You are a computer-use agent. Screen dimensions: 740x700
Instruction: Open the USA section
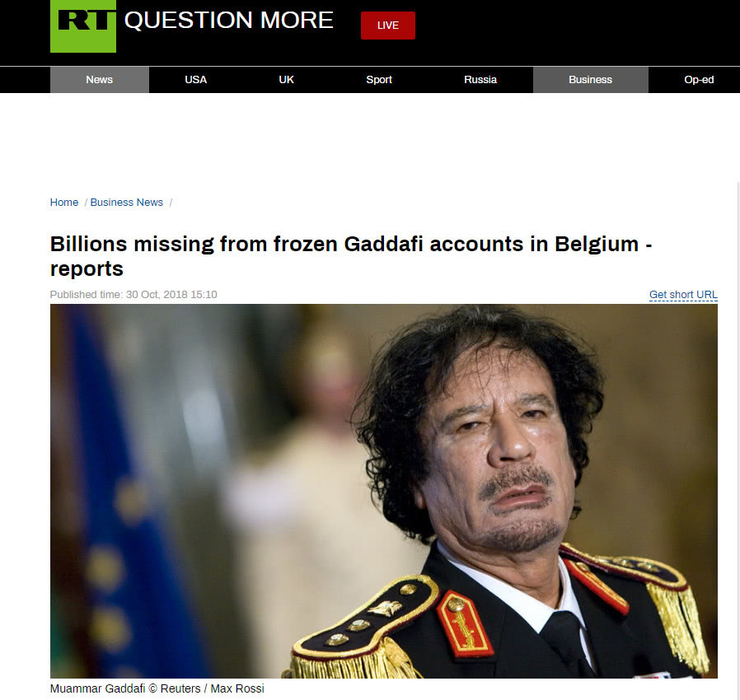(196, 80)
